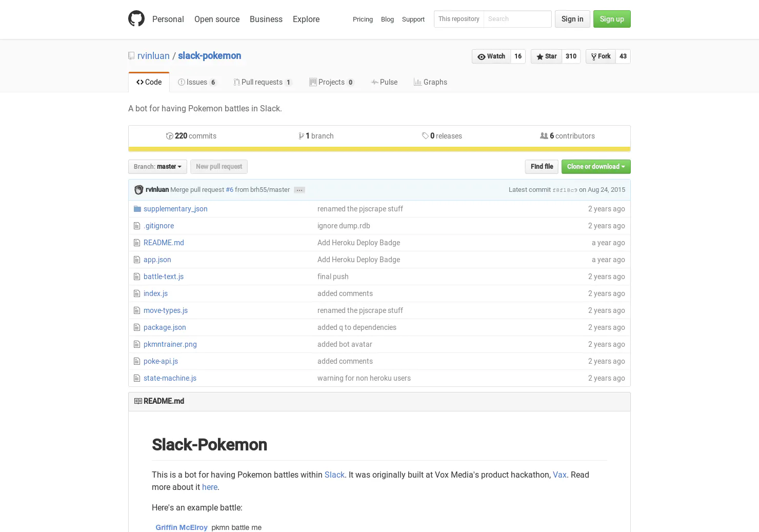
Task: Switch to the Code tab
Action: [149, 82]
